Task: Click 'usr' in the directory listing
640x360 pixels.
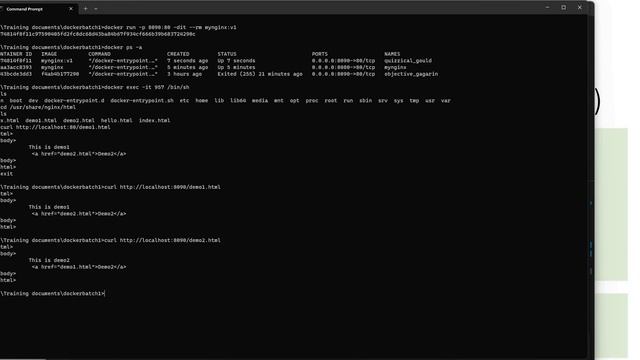Action: (430, 100)
